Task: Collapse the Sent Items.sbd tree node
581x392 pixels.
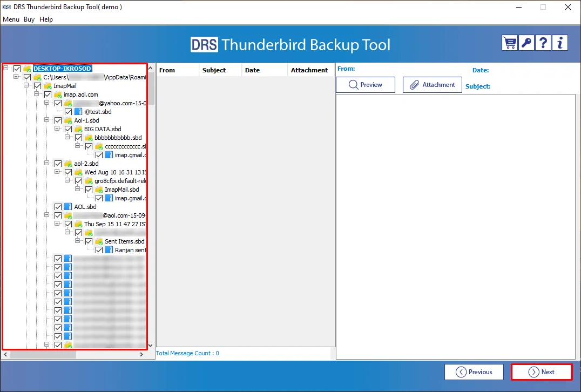Action: click(77, 240)
